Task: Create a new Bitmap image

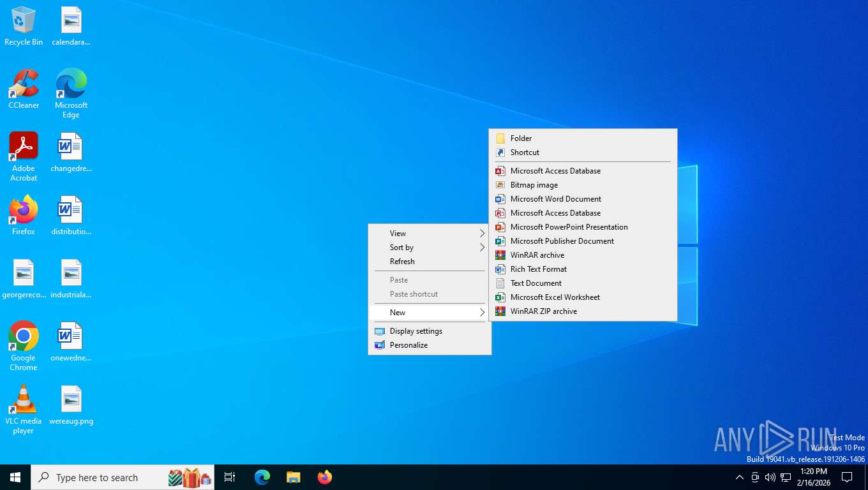Action: click(583, 185)
